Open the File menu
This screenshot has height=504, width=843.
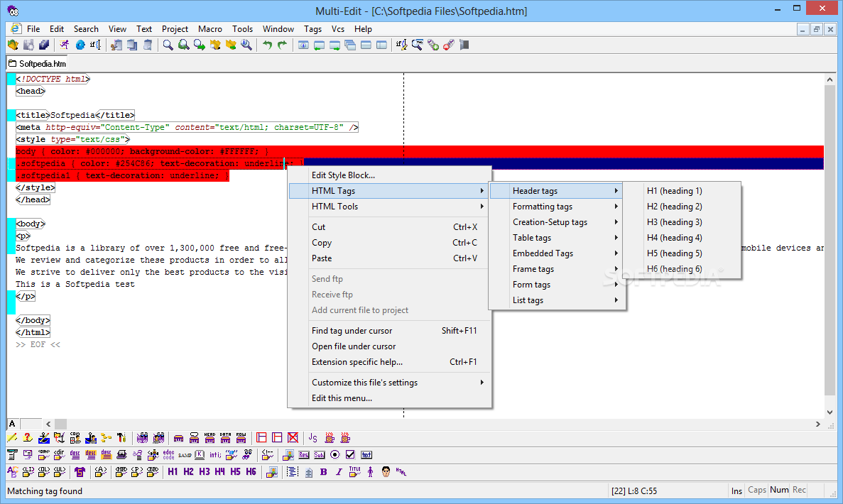33,29
